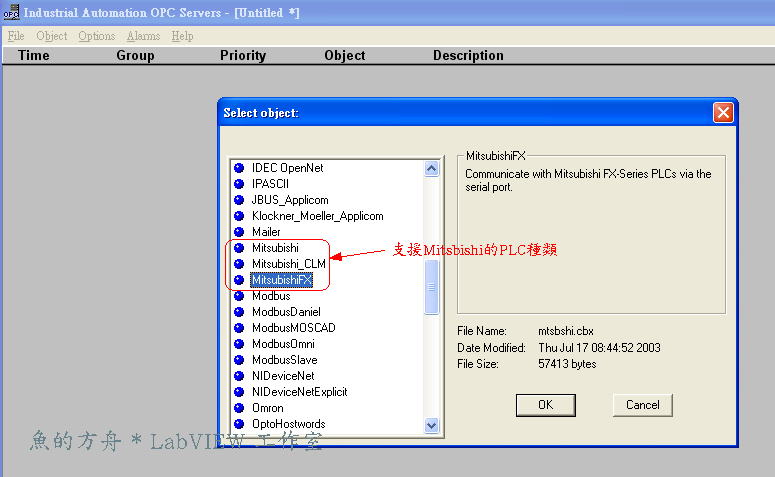Close the Select object dialog
Image resolution: width=775 pixels, height=477 pixels.
[x=723, y=113]
